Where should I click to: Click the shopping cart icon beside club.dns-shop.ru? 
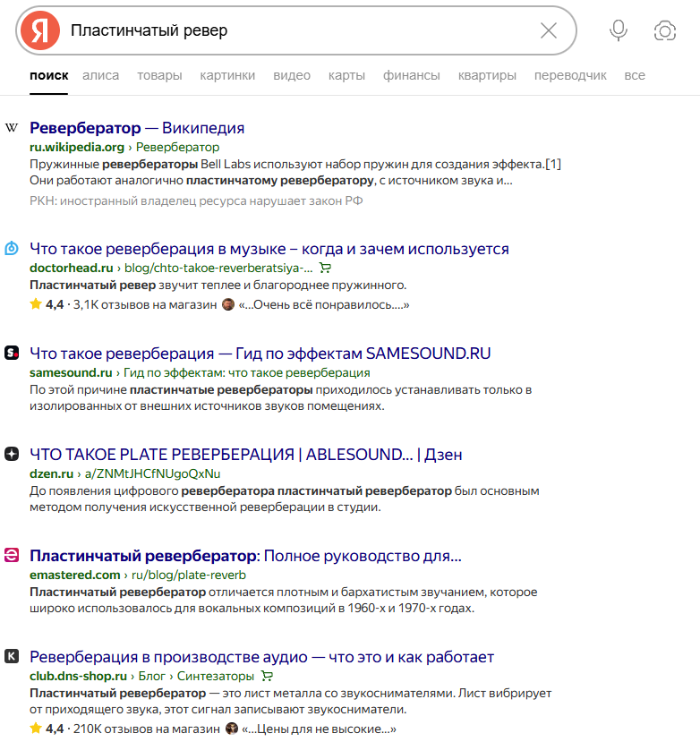pos(267,677)
